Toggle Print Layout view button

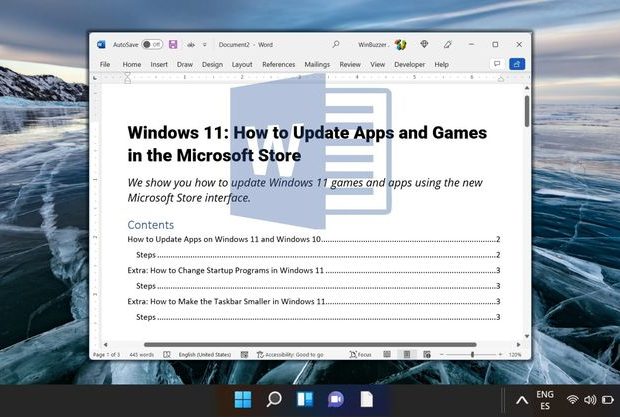point(407,355)
